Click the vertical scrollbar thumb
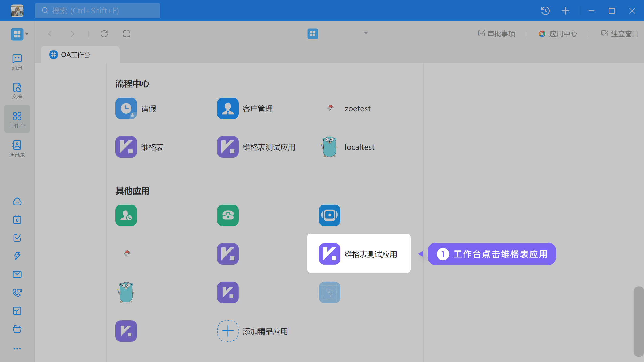This screenshot has width=644, height=362. coord(639,321)
